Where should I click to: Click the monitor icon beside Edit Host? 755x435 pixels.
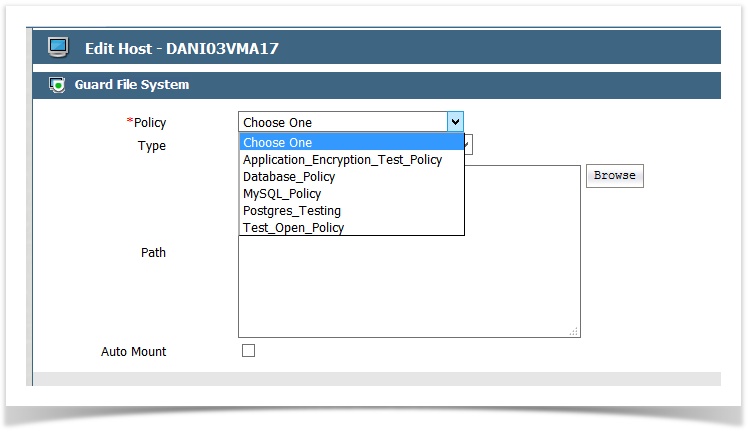(x=58, y=47)
